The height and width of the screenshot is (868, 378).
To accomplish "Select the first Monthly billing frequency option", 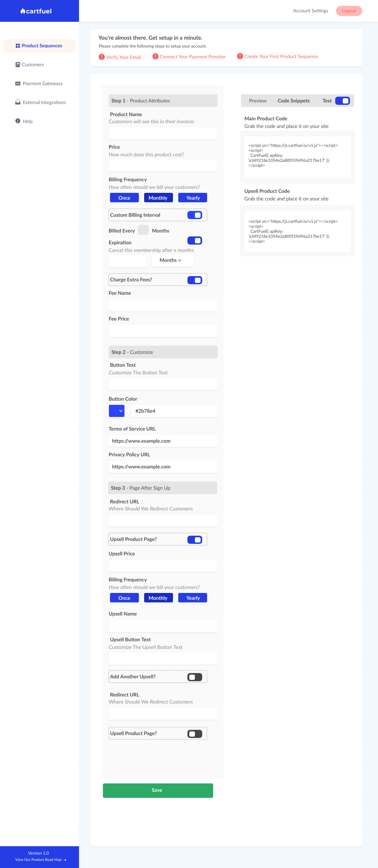I will [158, 198].
